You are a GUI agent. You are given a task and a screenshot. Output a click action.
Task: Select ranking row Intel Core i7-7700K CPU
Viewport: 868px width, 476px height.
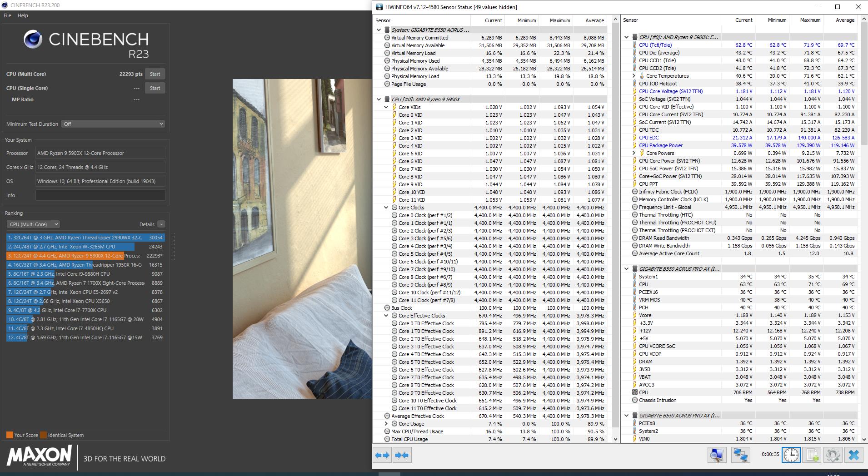85,310
